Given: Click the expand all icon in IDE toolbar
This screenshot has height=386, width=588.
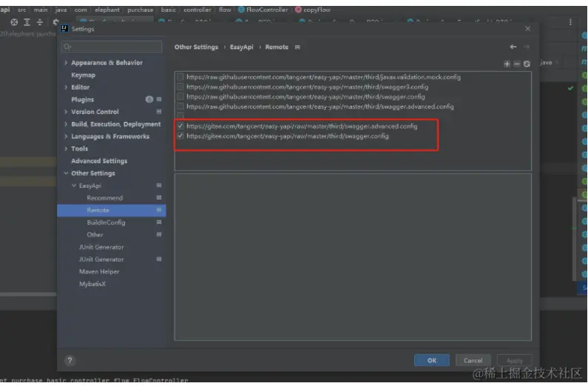Looking at the screenshot, I should click(27, 22).
